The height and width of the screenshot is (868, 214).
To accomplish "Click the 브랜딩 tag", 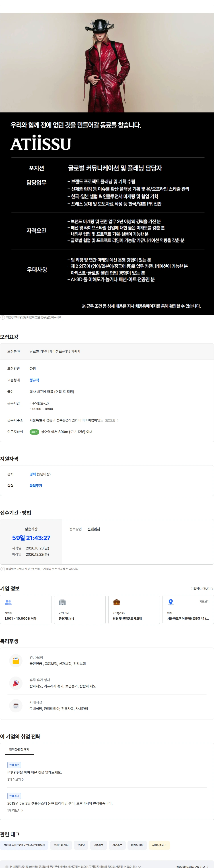I will pos(81,845).
